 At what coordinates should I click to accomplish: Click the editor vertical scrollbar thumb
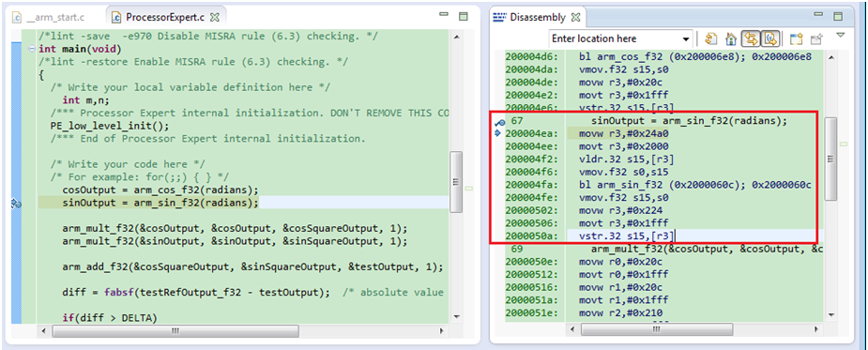coord(456,182)
